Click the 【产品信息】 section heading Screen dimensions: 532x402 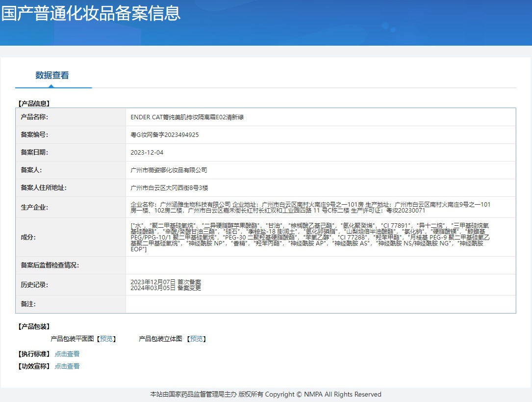click(x=34, y=104)
